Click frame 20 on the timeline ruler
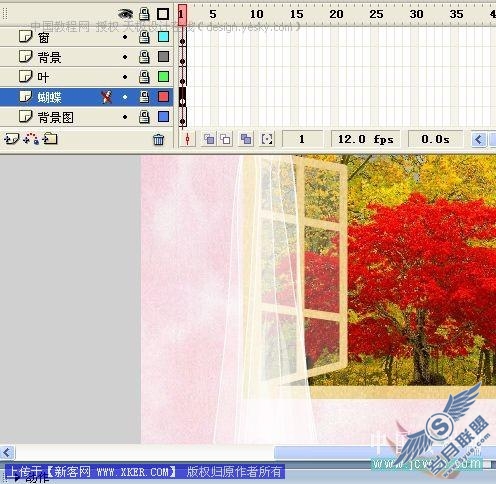This screenshot has width=496, height=484. [x=336, y=14]
